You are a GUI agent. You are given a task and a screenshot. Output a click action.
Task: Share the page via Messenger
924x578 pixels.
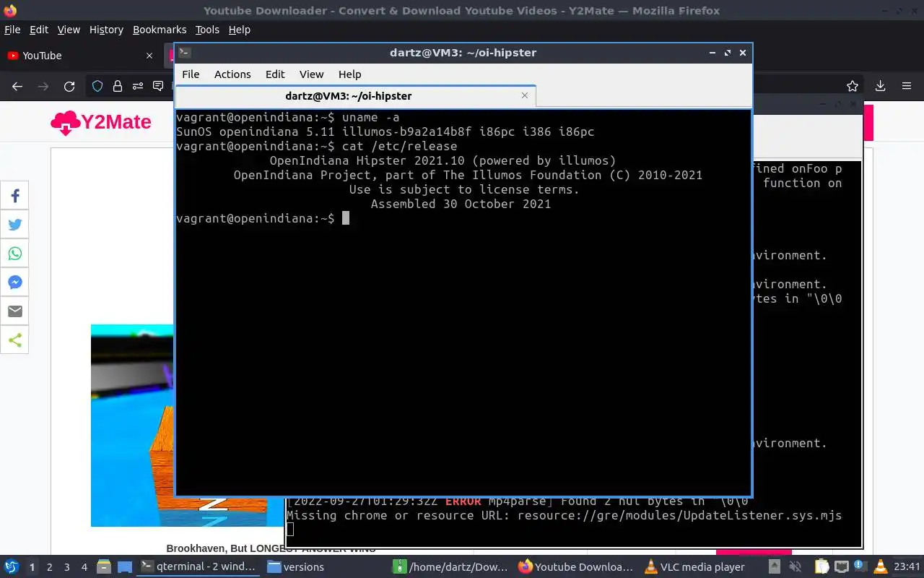pos(14,282)
